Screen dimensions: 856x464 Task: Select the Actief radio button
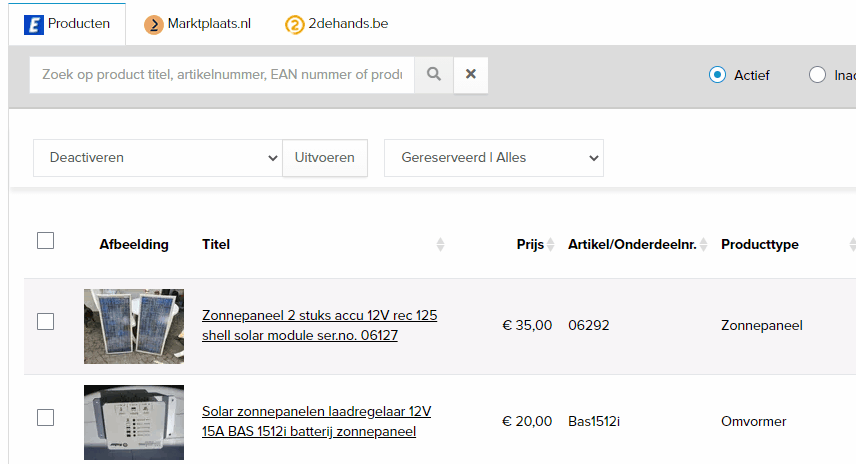click(717, 75)
